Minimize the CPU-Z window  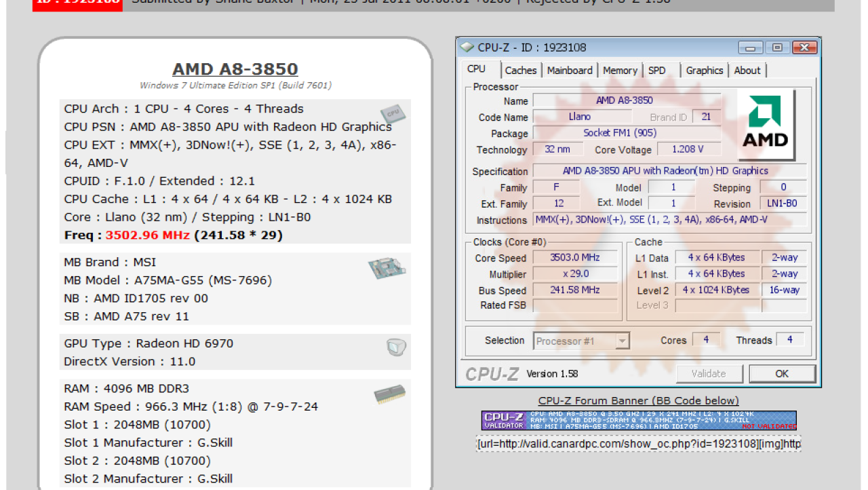[x=750, y=48]
